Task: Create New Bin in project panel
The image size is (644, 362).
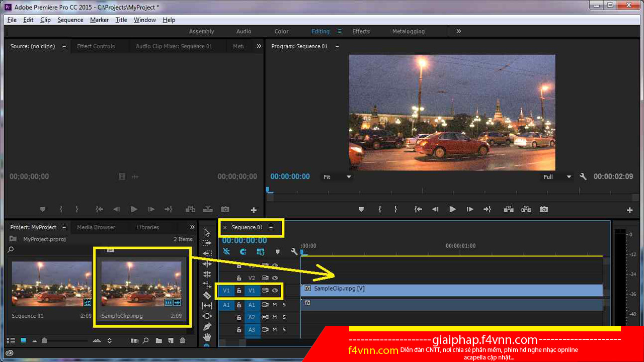Action: click(159, 340)
